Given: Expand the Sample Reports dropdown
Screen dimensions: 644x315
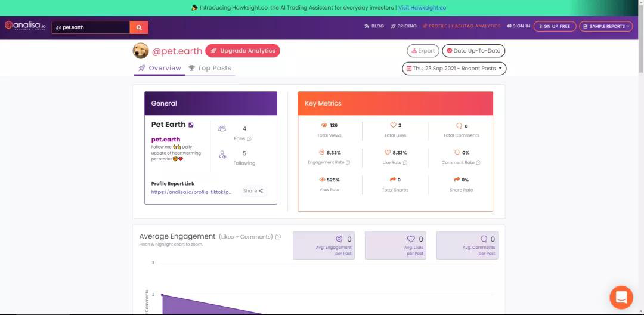Looking at the screenshot, I should pyautogui.click(x=606, y=26).
